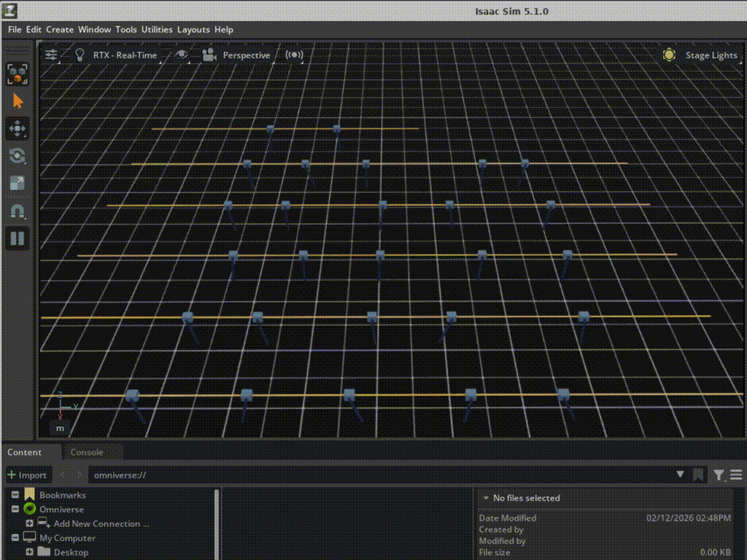Image resolution: width=747 pixels, height=560 pixels.
Task: Open the Create menu
Action: coord(60,30)
